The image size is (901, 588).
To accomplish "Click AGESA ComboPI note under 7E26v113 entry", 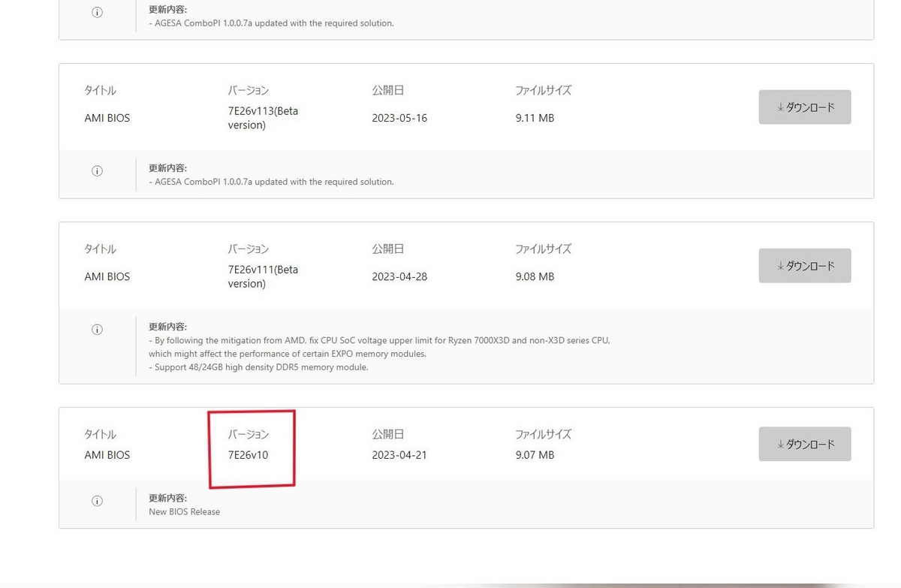I will tap(271, 182).
